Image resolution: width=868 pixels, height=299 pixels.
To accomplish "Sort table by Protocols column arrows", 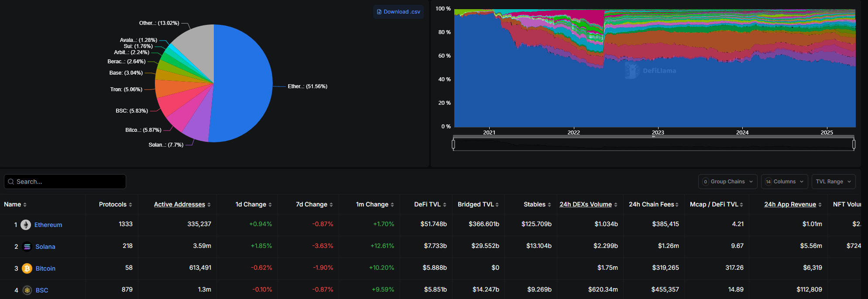I will (x=130, y=205).
